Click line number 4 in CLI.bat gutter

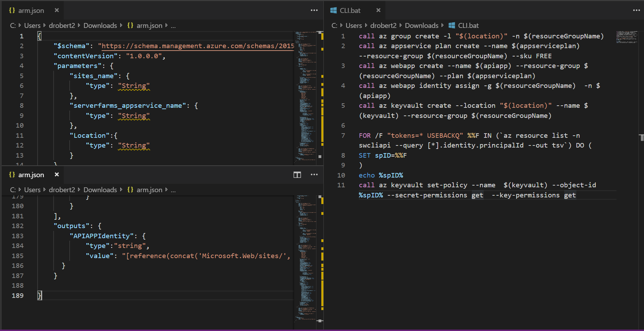click(x=343, y=86)
